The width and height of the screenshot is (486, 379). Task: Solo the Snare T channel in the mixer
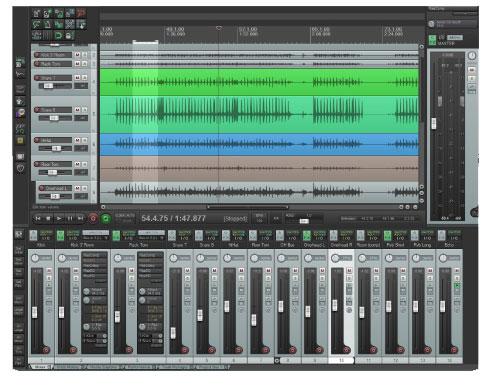(x=187, y=278)
